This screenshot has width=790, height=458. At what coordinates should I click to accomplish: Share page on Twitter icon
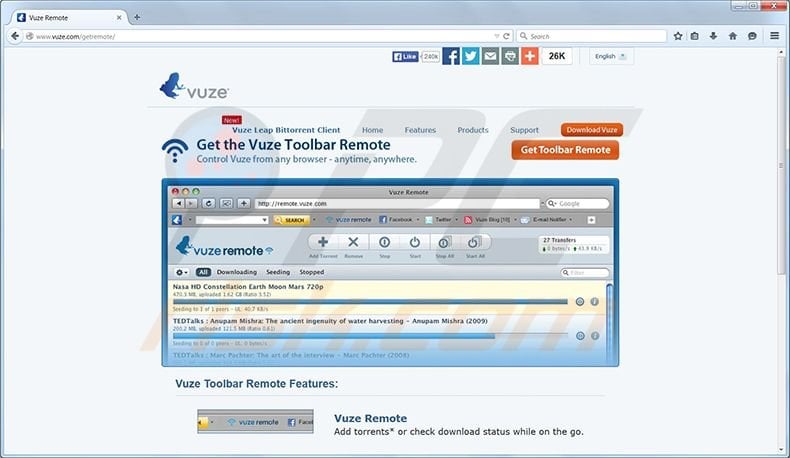point(471,56)
